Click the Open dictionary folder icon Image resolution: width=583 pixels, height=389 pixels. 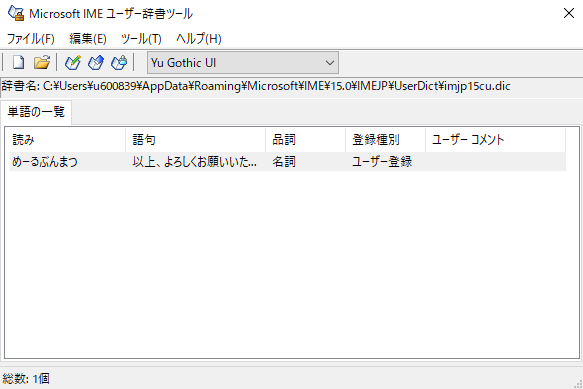pyautogui.click(x=42, y=62)
